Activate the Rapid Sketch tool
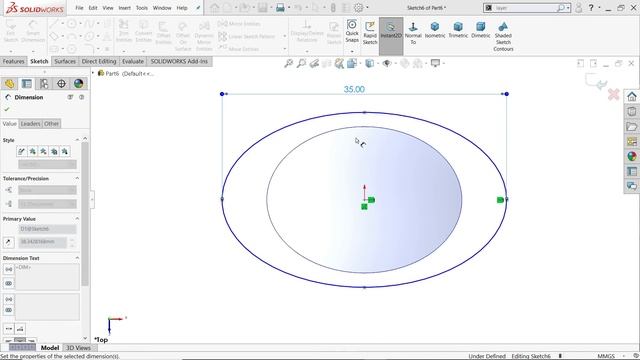 point(370,33)
